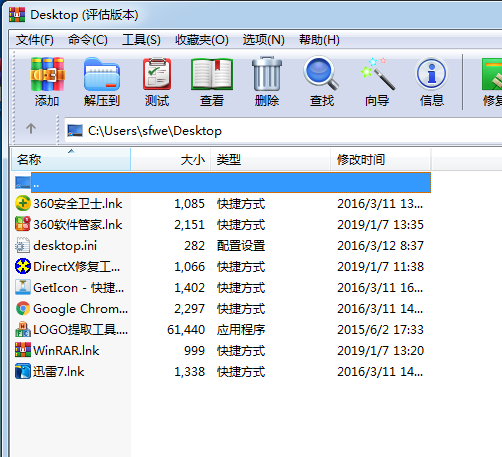Click type cell 配置设置
This screenshot has height=457, width=502.
(x=241, y=246)
